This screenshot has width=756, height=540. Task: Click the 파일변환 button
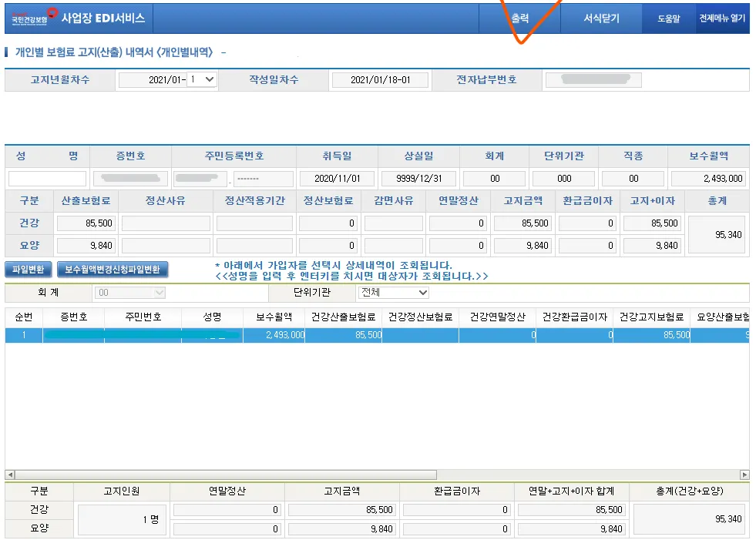[x=28, y=269]
